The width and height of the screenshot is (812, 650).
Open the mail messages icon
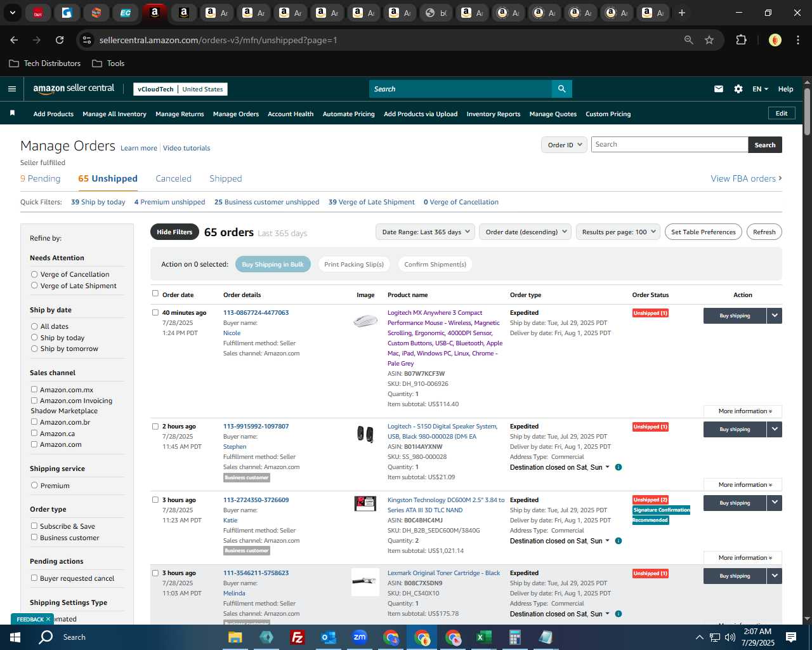(719, 89)
